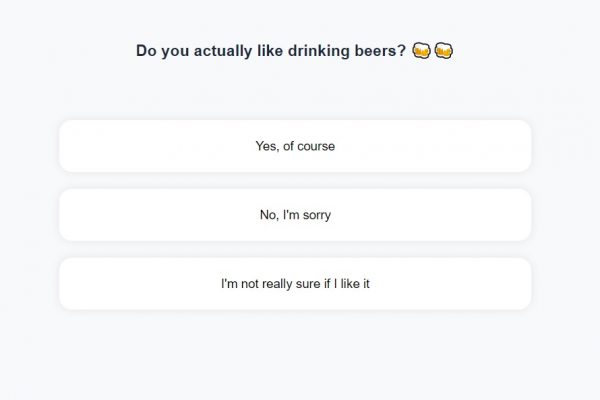
Task: Click the word "beers?" in the heading
Action: coord(381,51)
